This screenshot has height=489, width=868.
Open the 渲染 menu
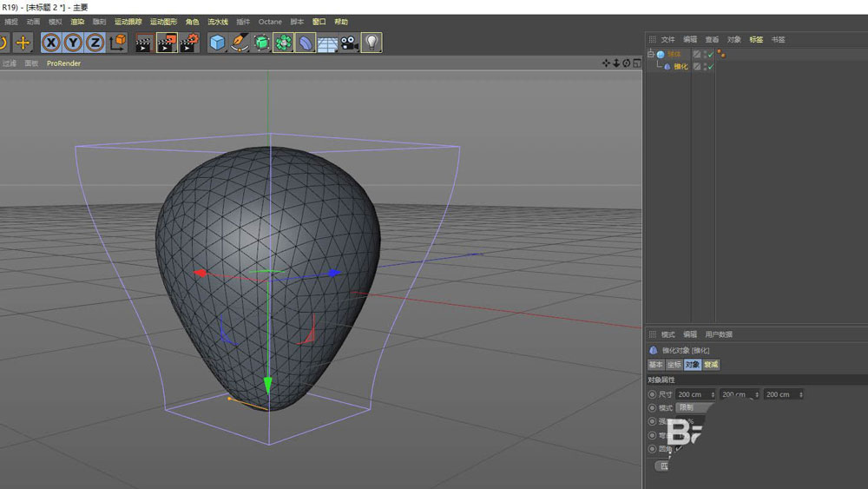pos(77,22)
